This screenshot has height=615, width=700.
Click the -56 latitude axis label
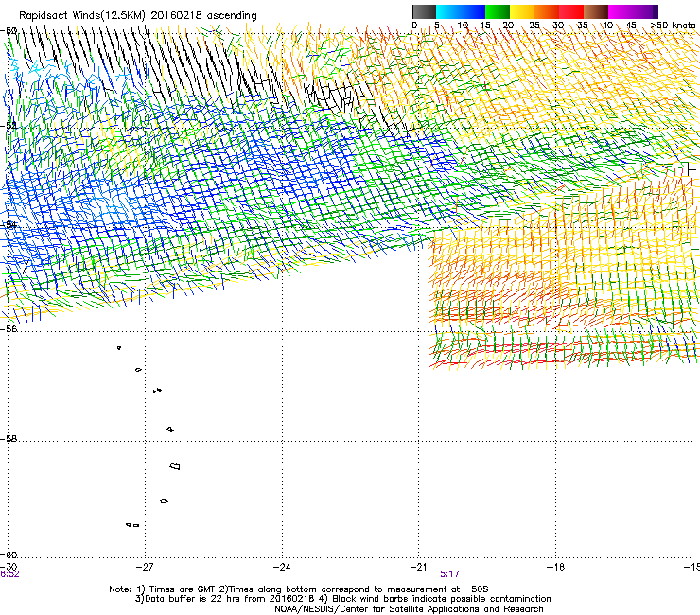point(9,328)
